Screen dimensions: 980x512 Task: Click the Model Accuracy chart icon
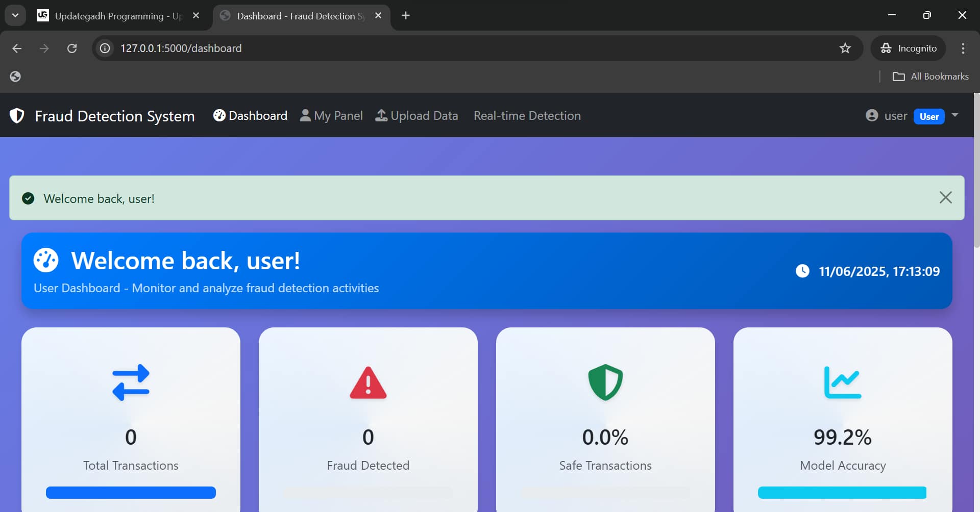(x=843, y=382)
